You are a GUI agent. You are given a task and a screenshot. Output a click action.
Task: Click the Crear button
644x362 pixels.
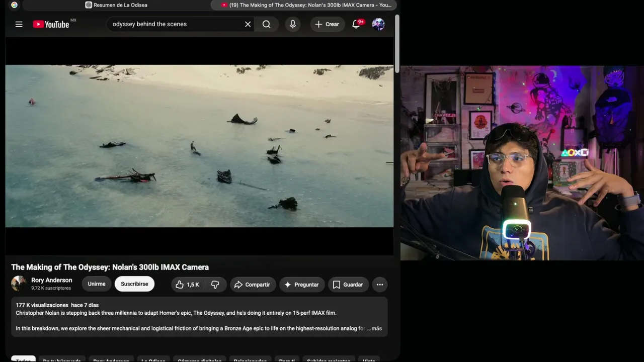tap(328, 24)
